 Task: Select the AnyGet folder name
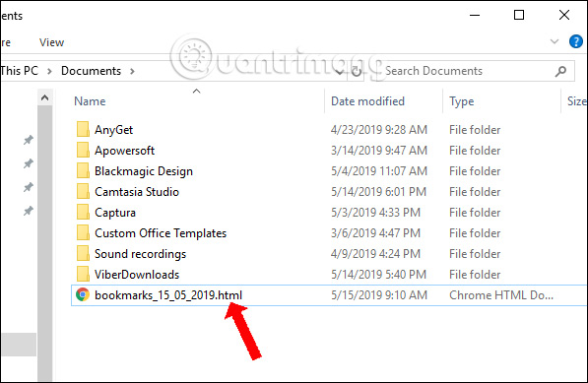(x=113, y=130)
